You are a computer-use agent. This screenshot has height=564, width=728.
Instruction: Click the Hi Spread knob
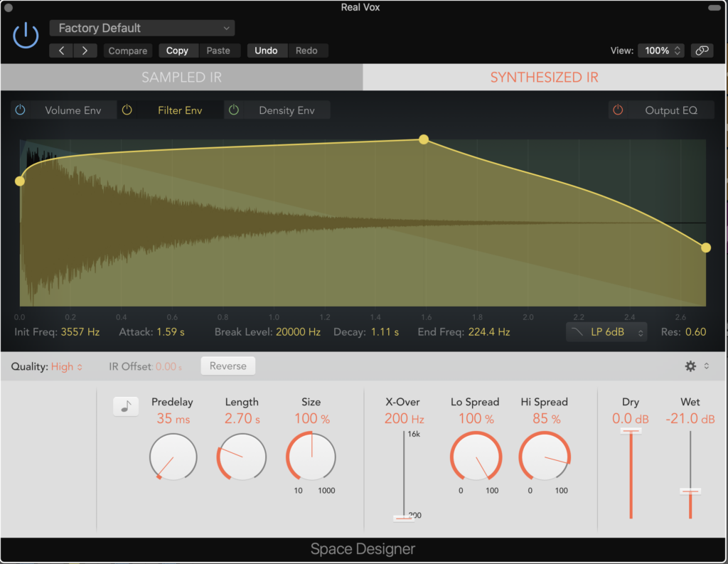pyautogui.click(x=545, y=456)
